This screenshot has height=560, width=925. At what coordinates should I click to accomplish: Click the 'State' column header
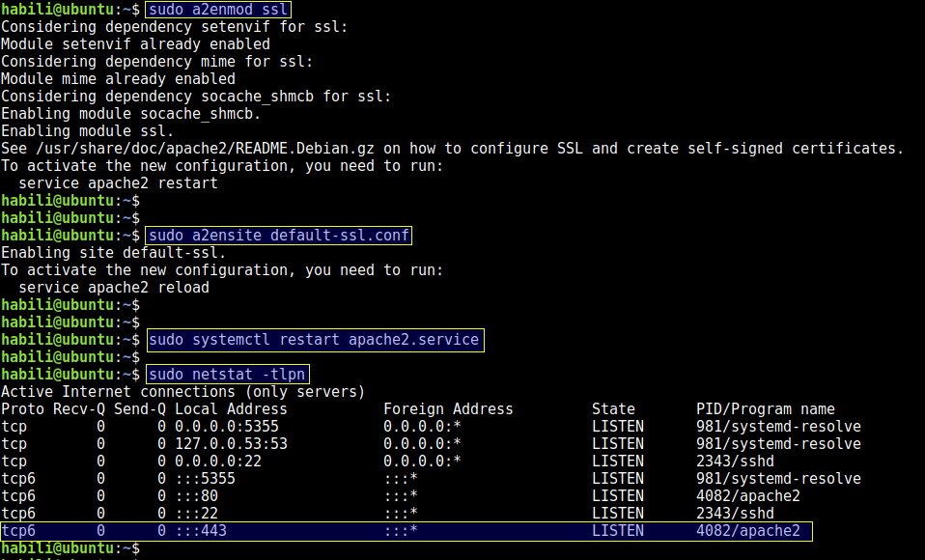tap(613, 409)
